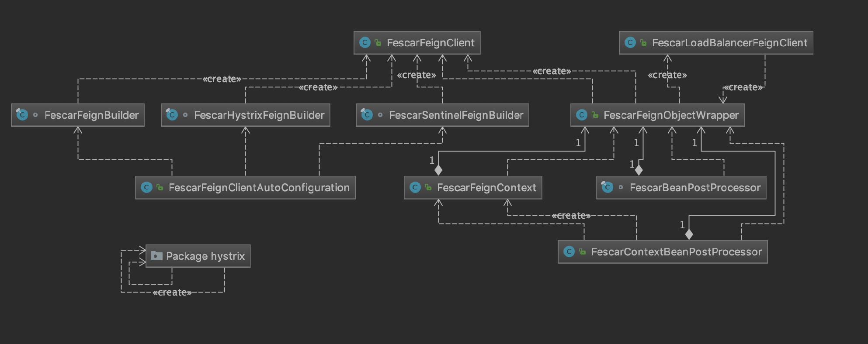
Task: Click the FescarFeignBuilder class icon
Action: coord(22,115)
